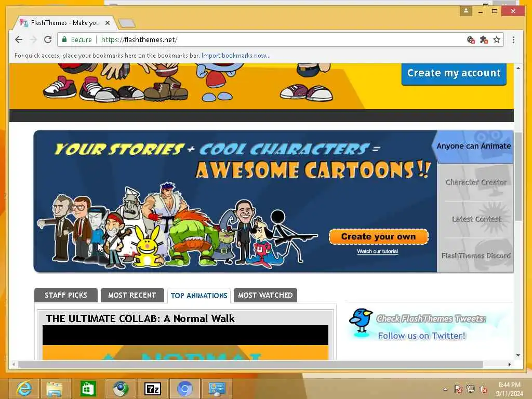This screenshot has height=399, width=532.
Task: Click the green Secure padlock icon
Action: coord(64,39)
